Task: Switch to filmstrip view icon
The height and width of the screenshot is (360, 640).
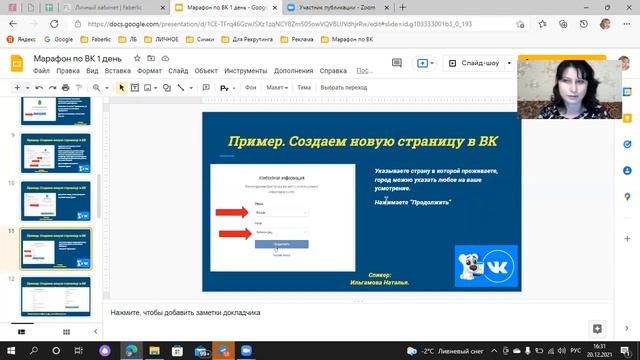Action: point(22,332)
